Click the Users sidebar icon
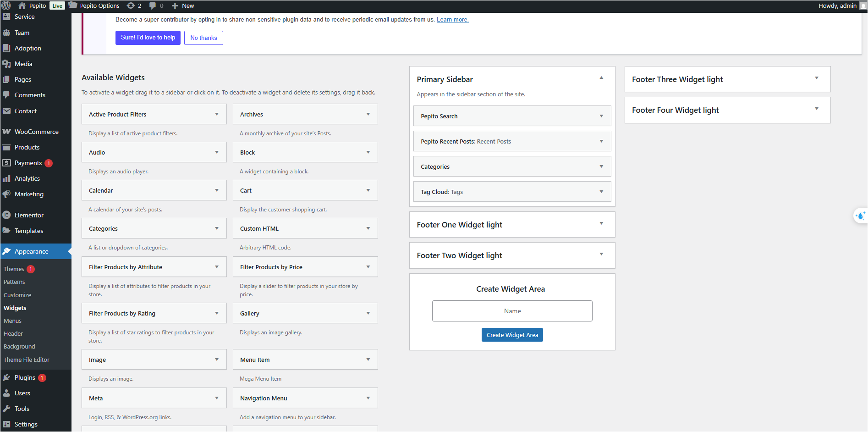 click(x=6, y=393)
